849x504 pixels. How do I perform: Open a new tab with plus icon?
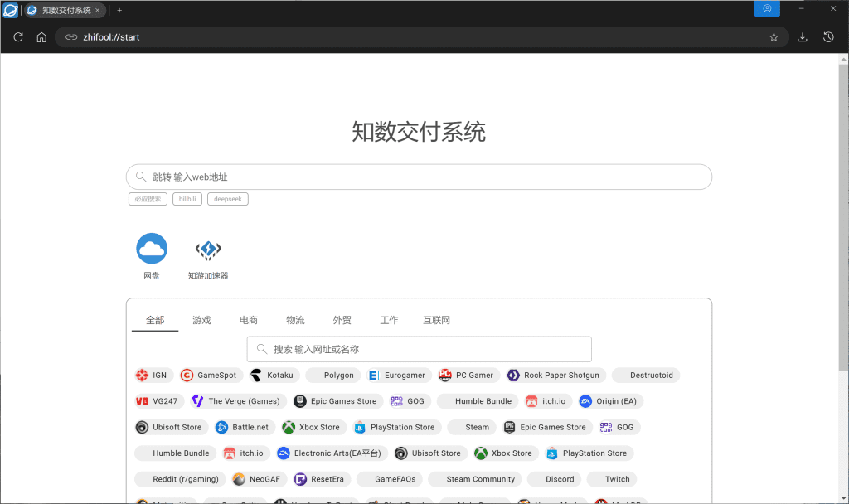tap(119, 10)
